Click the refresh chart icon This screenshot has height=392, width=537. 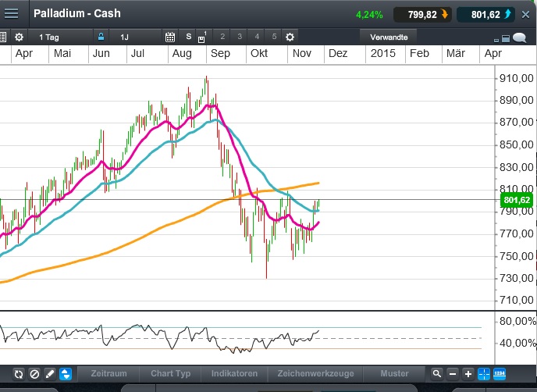[x=19, y=374]
